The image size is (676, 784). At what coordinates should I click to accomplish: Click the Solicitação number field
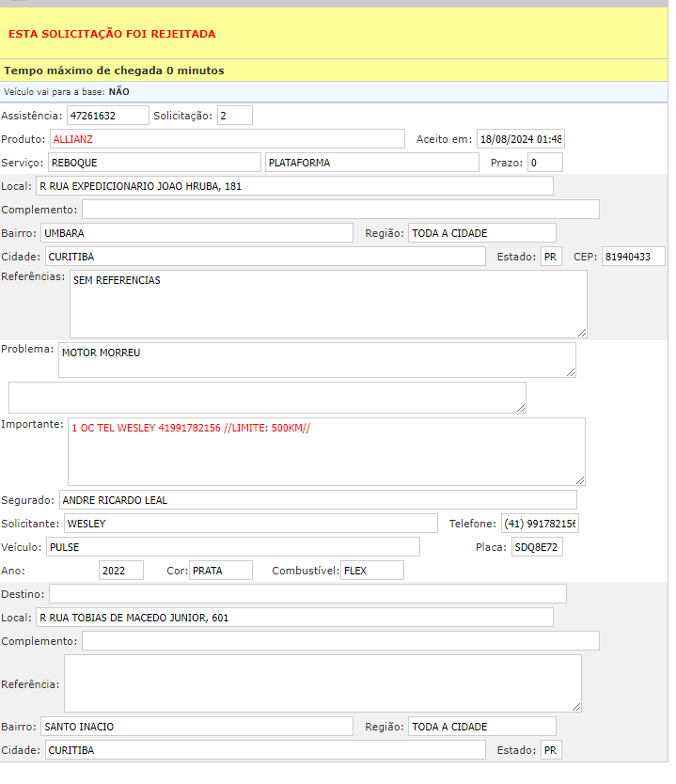pyautogui.click(x=234, y=116)
